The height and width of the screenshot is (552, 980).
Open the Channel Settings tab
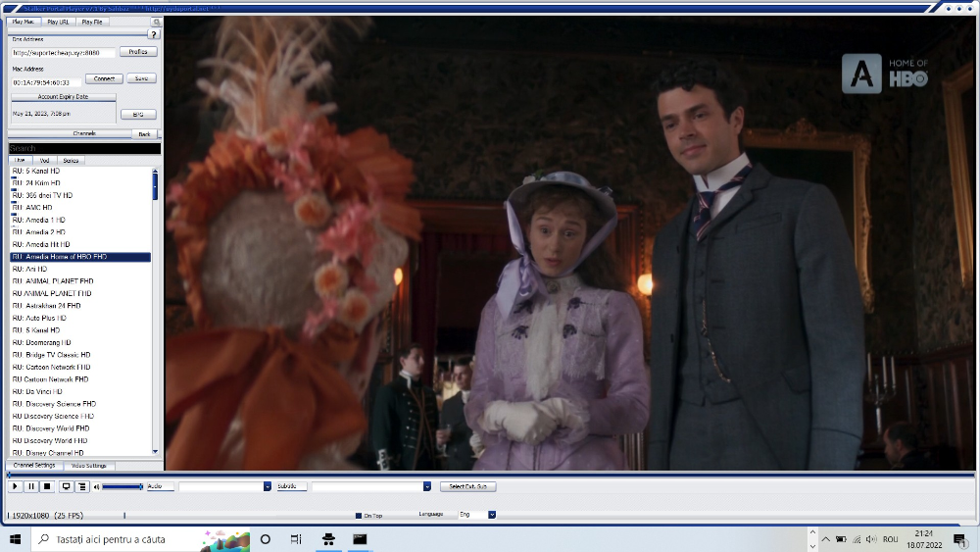coord(34,466)
